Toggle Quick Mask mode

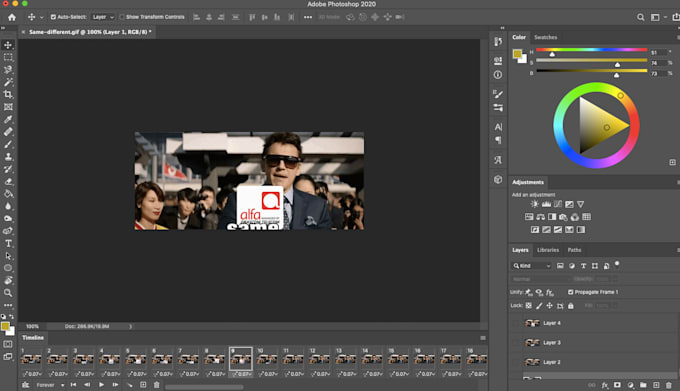coord(8,344)
